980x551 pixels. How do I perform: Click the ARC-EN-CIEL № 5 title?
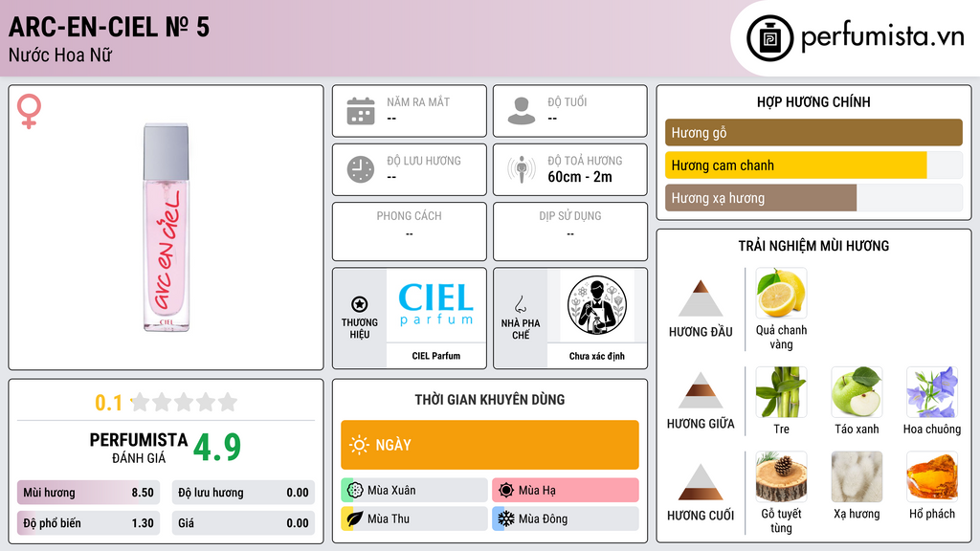click(x=109, y=27)
